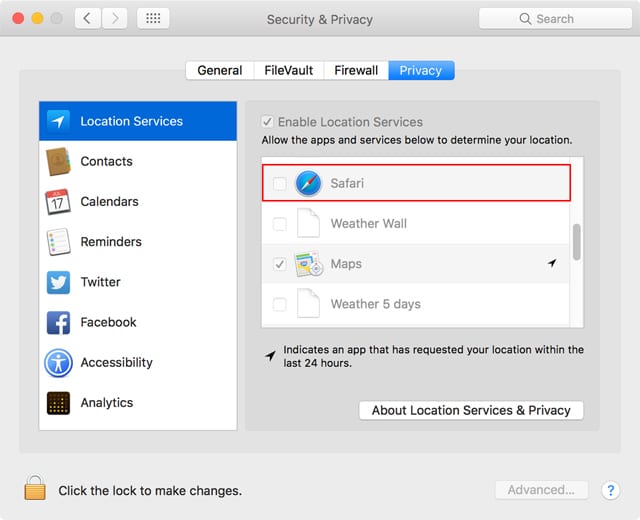Show all preferences grid button
This screenshot has width=640, height=520.
click(152, 18)
